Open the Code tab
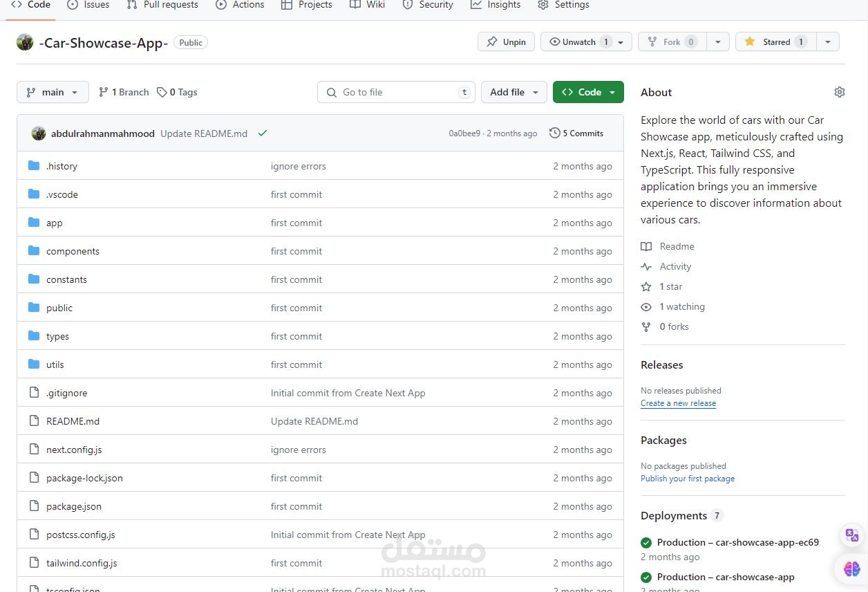This screenshot has width=868, height=592. point(31,5)
